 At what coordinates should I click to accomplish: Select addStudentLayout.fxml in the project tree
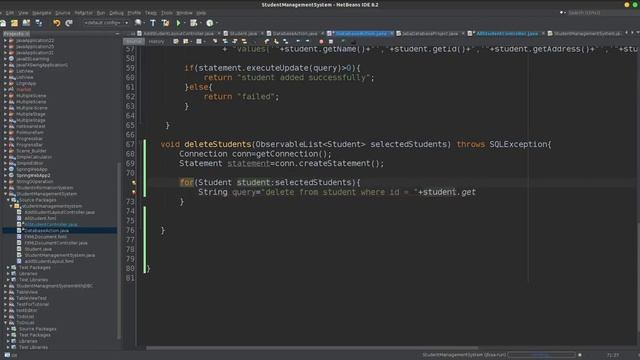(x=49, y=261)
